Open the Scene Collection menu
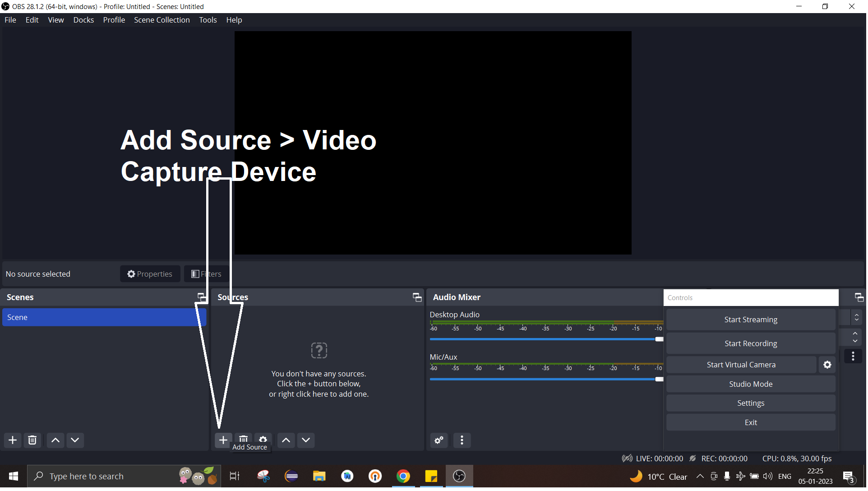Screen dimensions: 868x491 pyautogui.click(x=162, y=20)
